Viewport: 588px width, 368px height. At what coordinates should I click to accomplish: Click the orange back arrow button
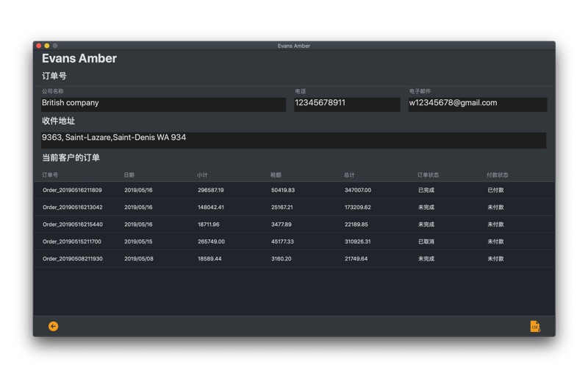click(x=53, y=326)
